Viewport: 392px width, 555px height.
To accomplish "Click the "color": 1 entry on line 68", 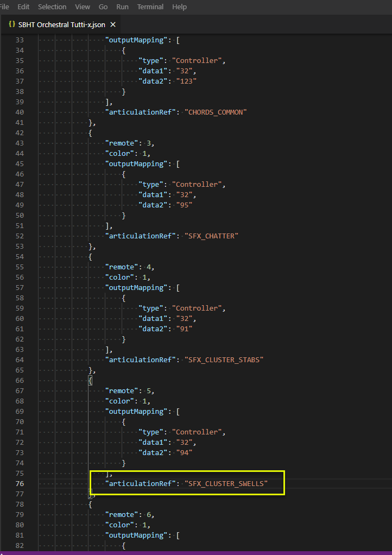I will [128, 401].
